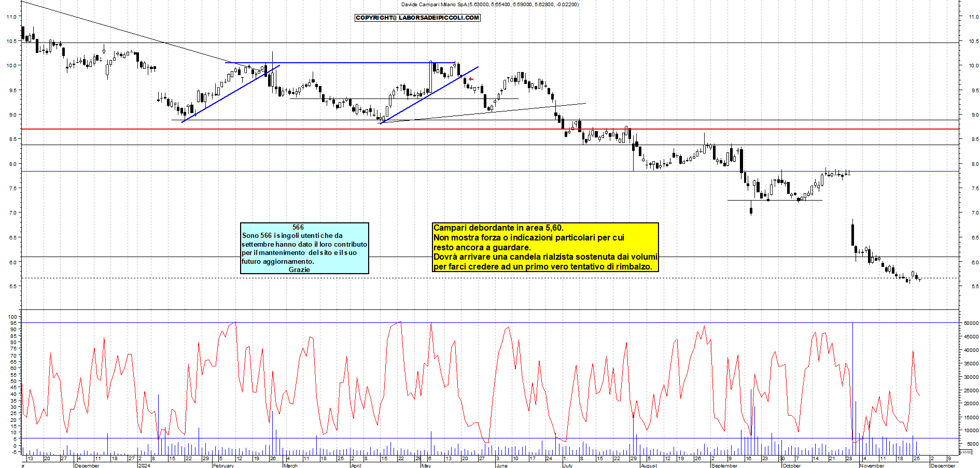Click the 'July' month label
980x468 pixels.
tap(568, 465)
